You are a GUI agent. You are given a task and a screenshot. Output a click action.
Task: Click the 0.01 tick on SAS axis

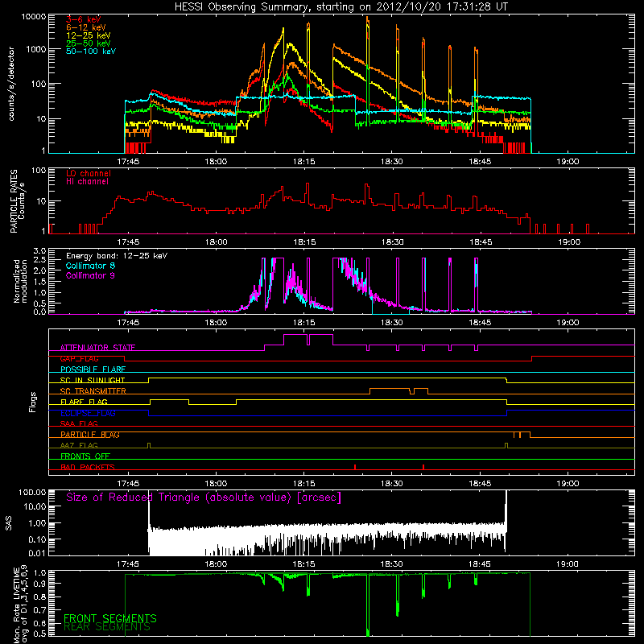pyautogui.click(x=37, y=553)
